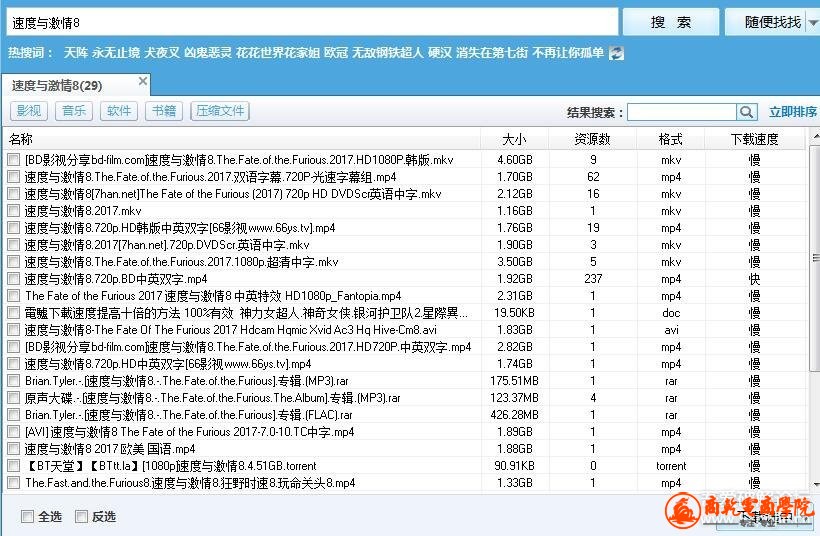Tick checkbox for 速度与激情8.2017.mkv
The height and width of the screenshot is (536, 820).
(x=14, y=211)
